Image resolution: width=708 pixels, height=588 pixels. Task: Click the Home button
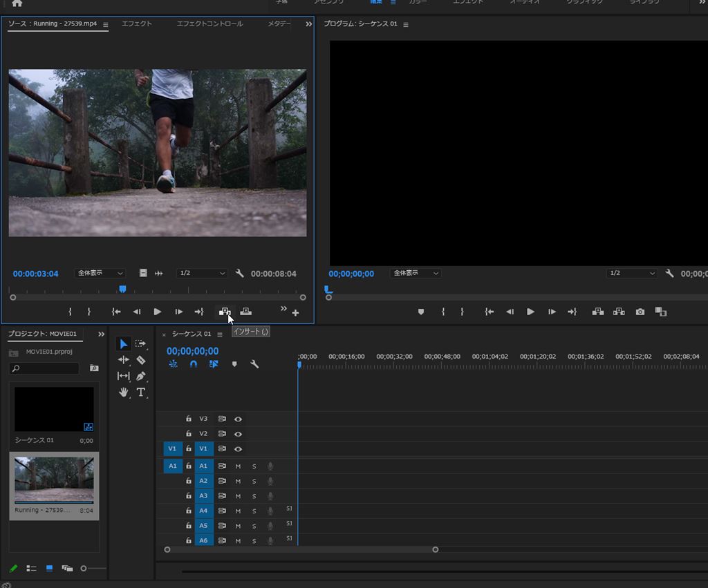(17, 3)
